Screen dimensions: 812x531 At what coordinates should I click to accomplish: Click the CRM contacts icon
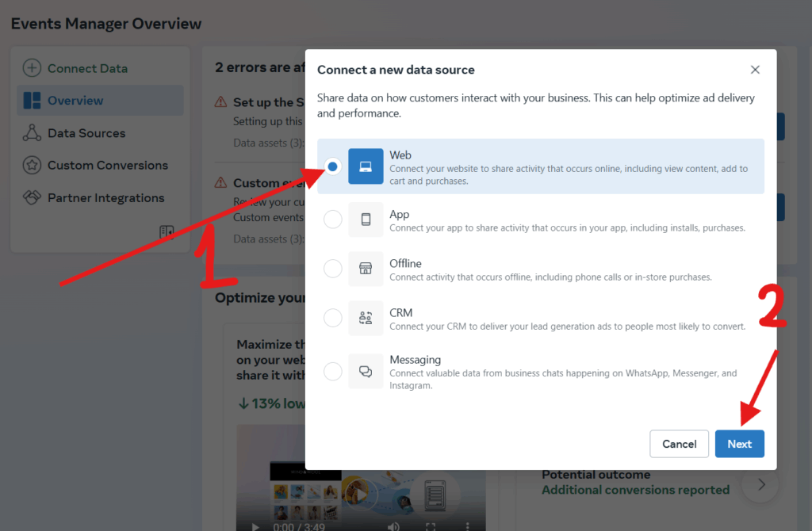point(366,318)
